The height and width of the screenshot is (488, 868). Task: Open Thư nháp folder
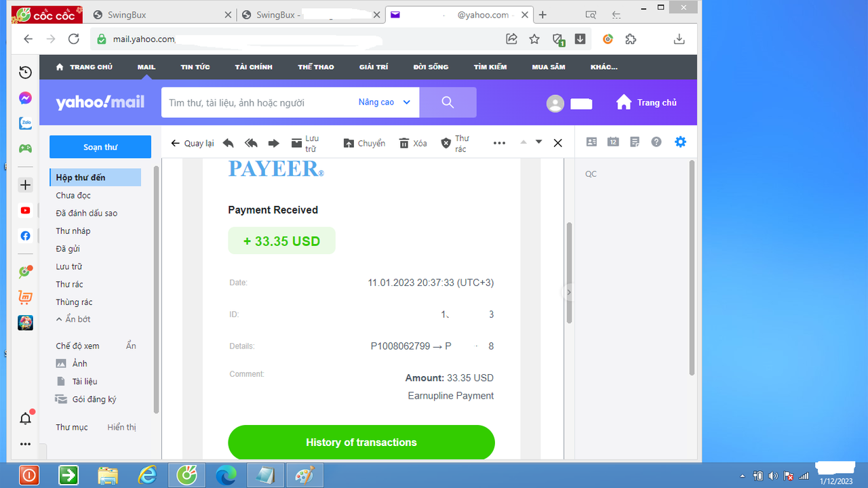[73, 231]
